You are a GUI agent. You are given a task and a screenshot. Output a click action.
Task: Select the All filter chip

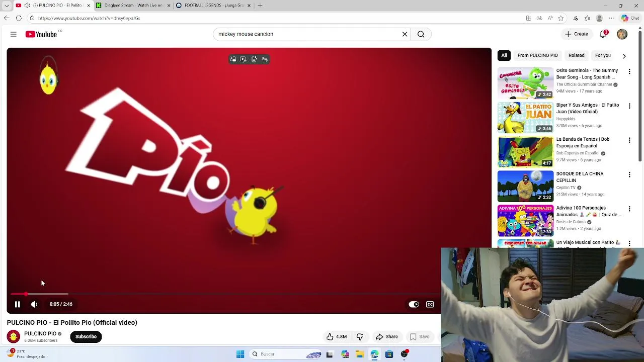click(504, 55)
